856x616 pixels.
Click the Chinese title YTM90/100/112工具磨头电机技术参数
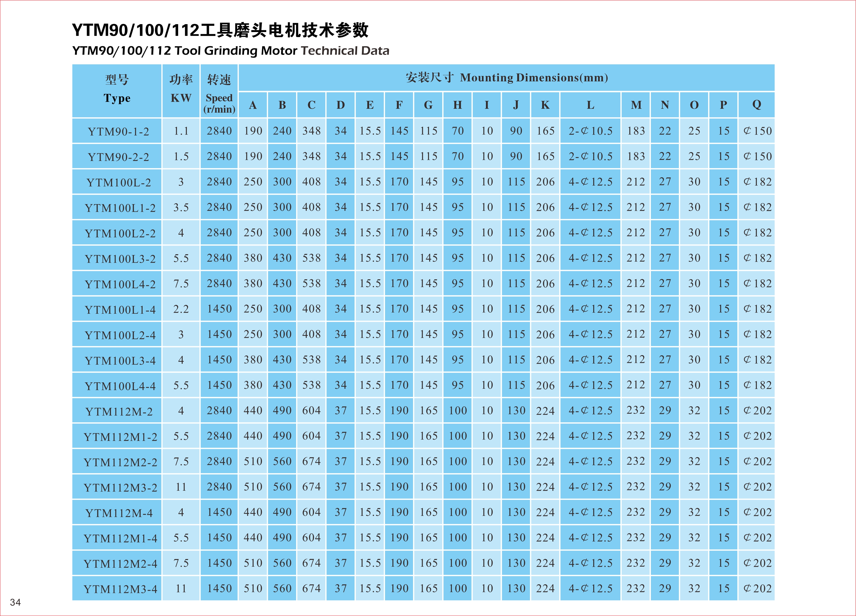click(x=220, y=30)
